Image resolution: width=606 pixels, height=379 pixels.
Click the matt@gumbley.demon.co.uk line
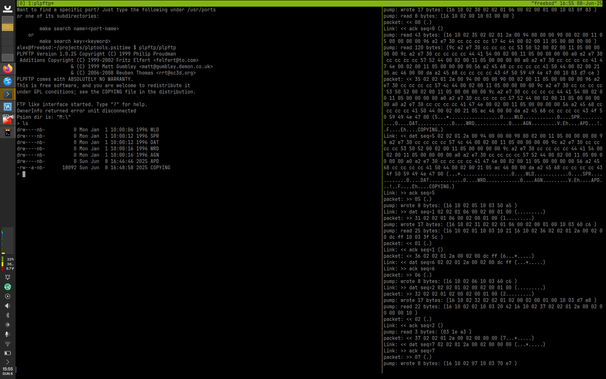tap(141, 66)
